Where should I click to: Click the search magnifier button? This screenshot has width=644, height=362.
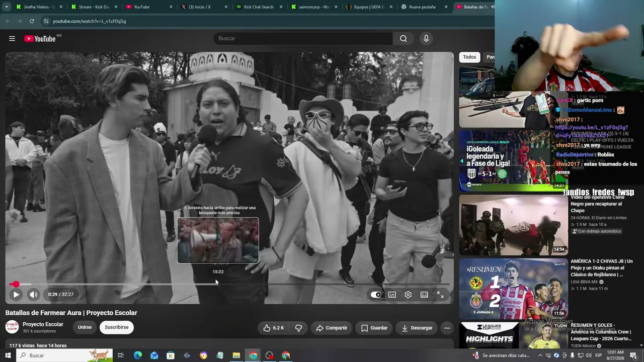click(404, 39)
